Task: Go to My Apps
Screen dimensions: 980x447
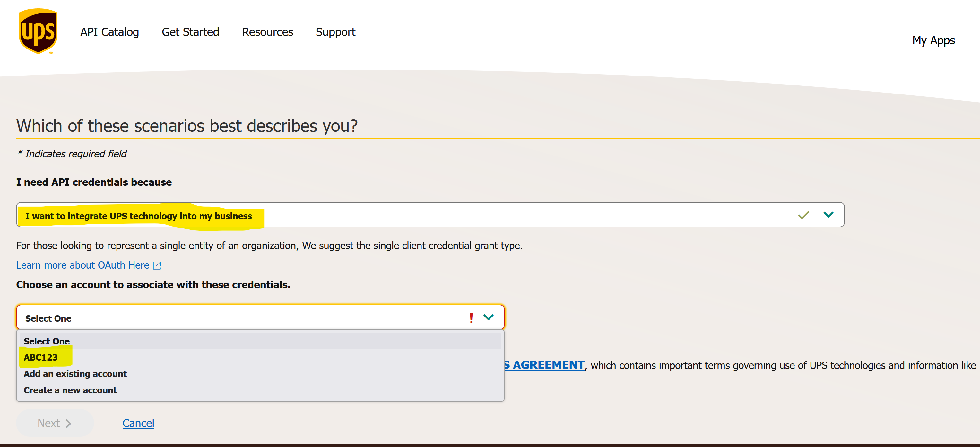Action: (933, 40)
